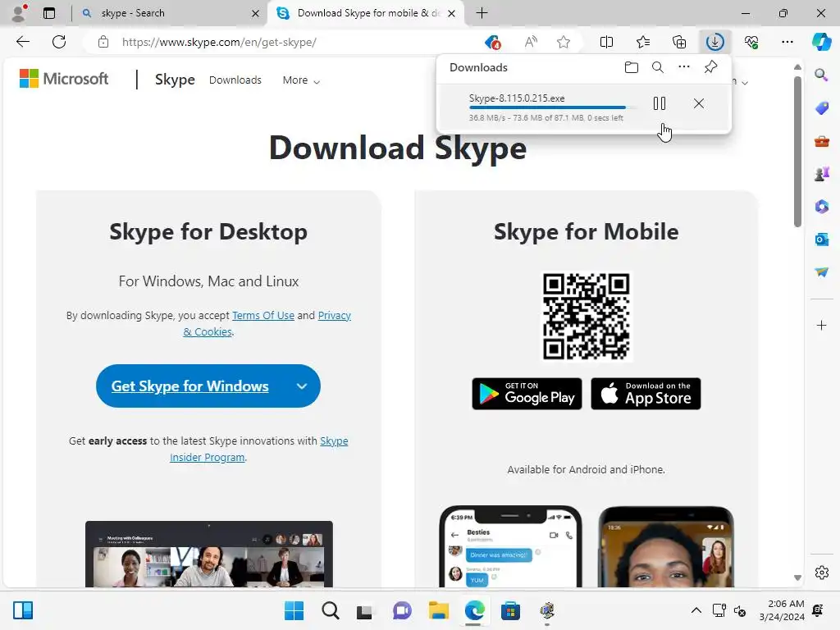Open Collections toolbar icon
840x630 pixels.
pyautogui.click(x=678, y=42)
